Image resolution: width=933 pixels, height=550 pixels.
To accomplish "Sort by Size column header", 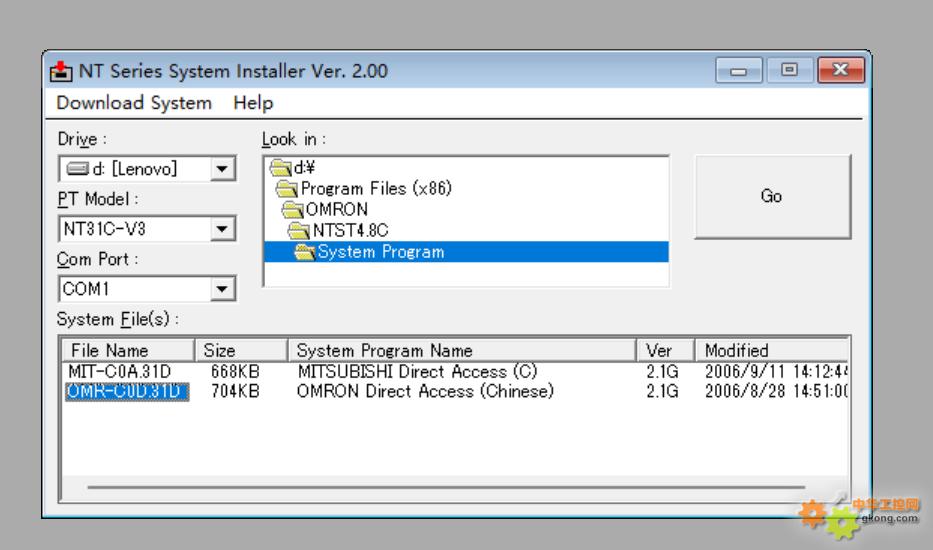I will pos(220,350).
